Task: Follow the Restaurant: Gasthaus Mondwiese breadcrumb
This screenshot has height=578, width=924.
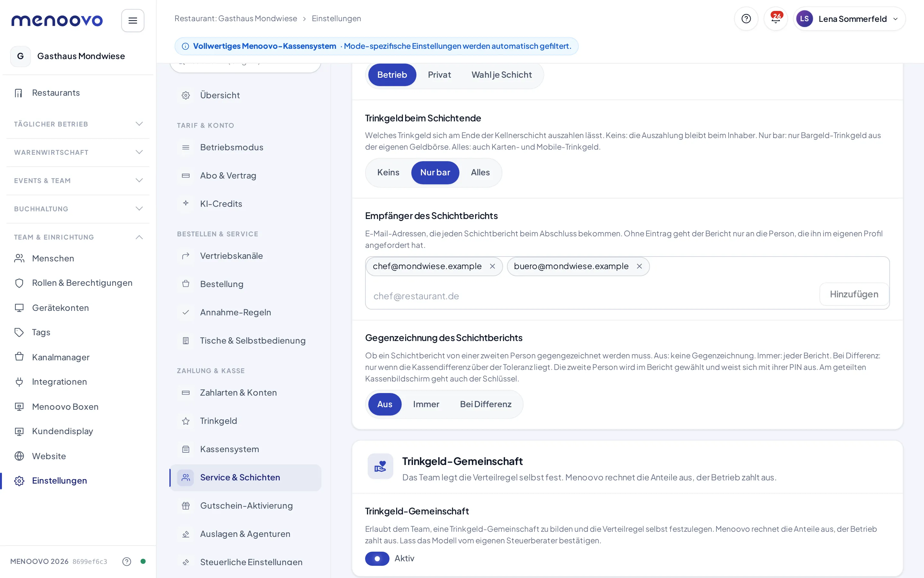Action: [235, 18]
